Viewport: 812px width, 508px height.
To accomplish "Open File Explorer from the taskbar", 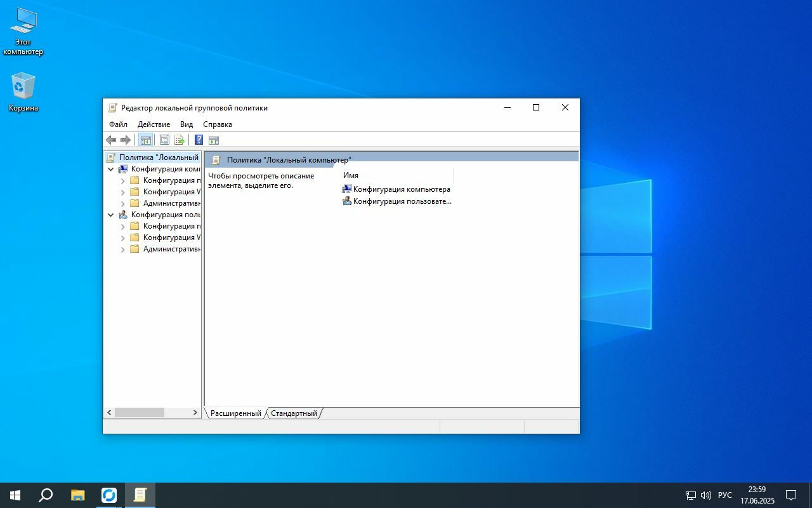I will point(78,495).
